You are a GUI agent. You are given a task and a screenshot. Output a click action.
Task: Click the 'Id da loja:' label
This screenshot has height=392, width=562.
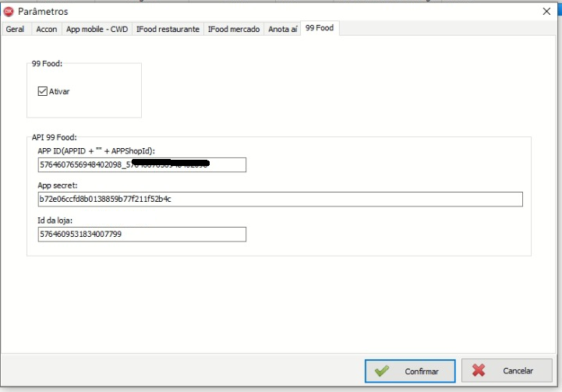click(55, 221)
